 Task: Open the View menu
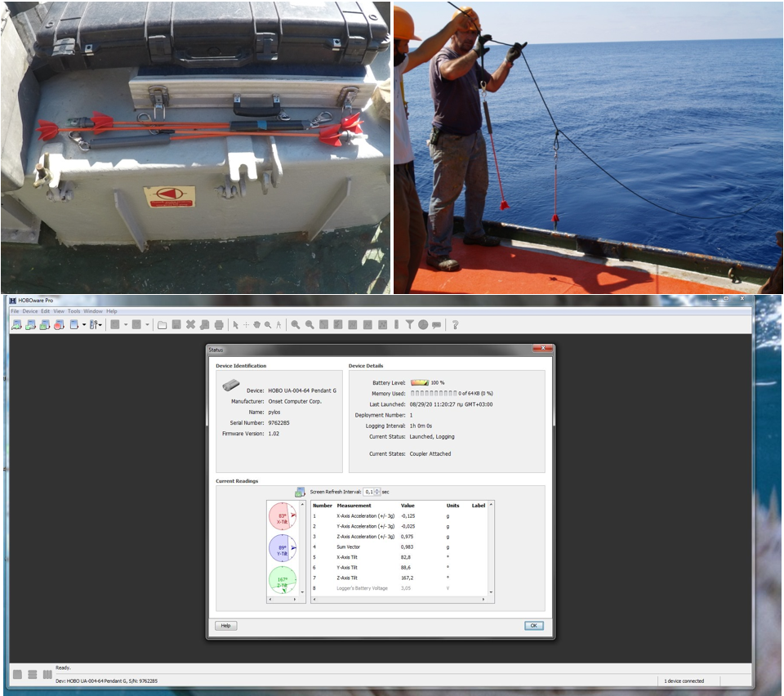(x=59, y=311)
